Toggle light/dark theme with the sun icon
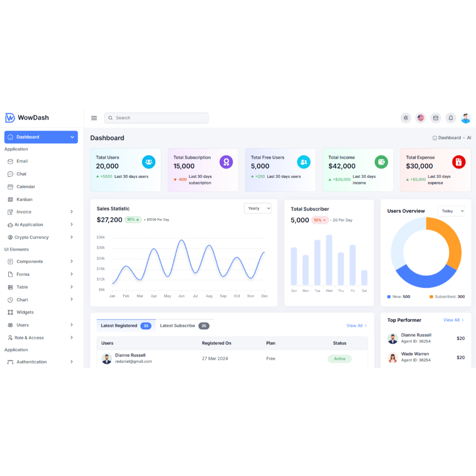The image size is (476, 476). [405, 118]
